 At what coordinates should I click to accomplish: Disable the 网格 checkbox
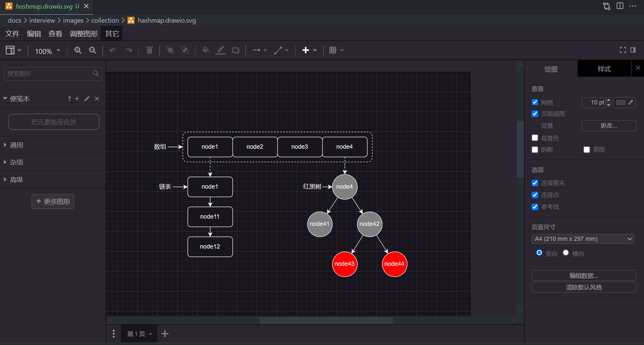535,102
